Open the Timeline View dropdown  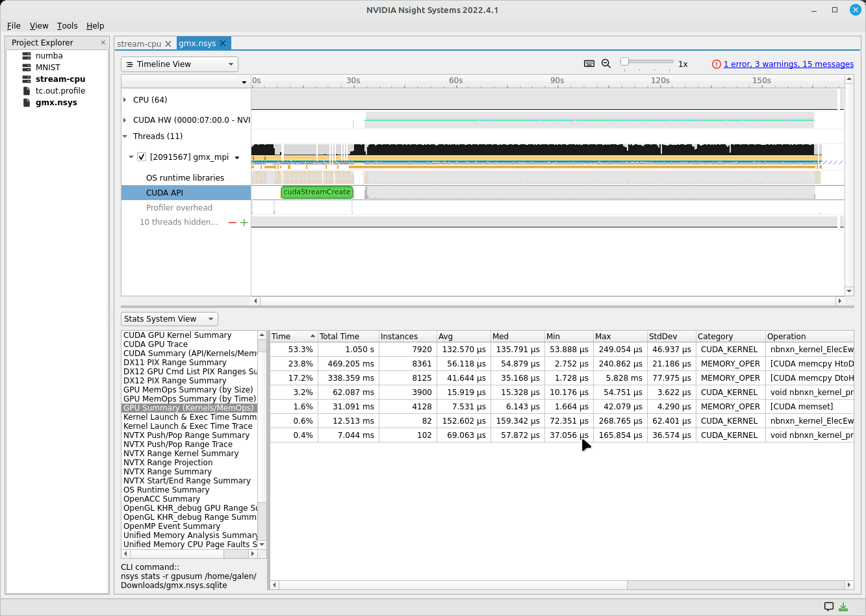(x=179, y=64)
